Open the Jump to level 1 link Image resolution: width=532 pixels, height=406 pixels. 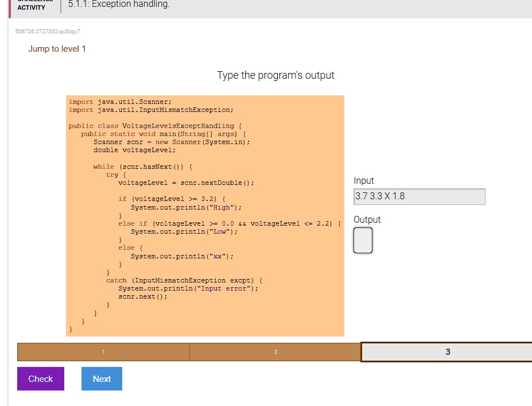(x=57, y=49)
